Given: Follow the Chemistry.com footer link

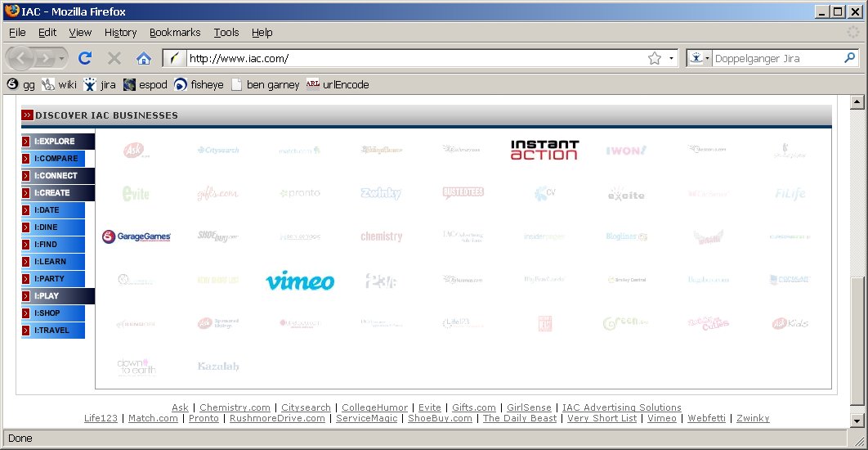Looking at the screenshot, I should click(235, 407).
